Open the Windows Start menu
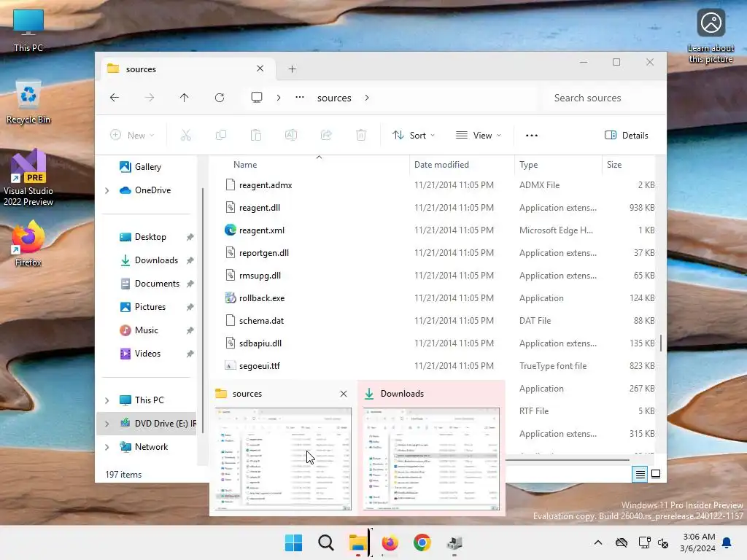747x560 pixels. (x=293, y=542)
